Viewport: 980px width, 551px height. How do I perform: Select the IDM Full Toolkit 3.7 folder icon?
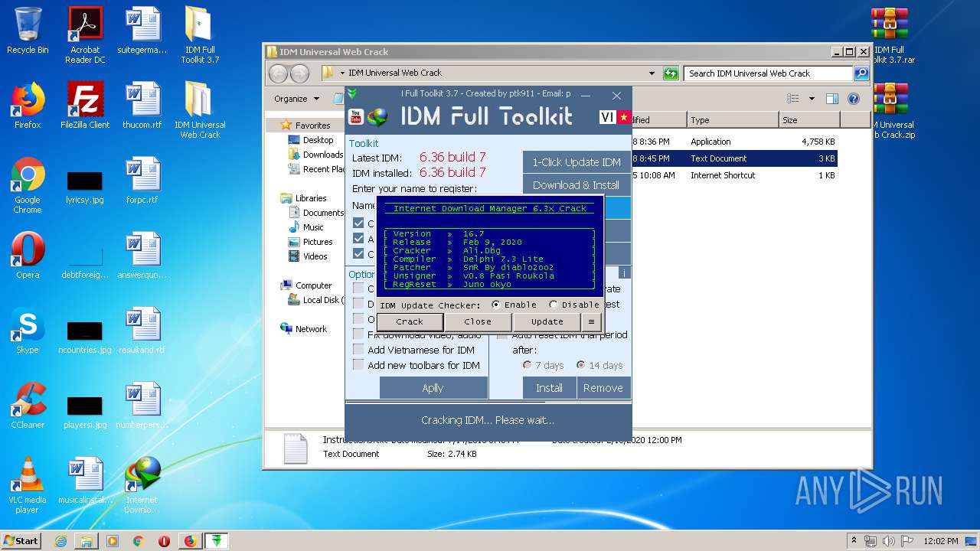[x=200, y=35]
